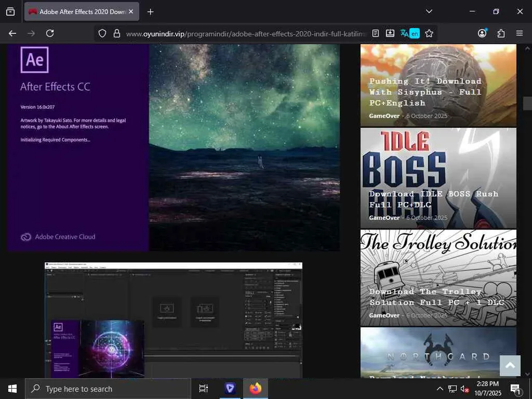Open the Firefox View icon in the tab bar
Screen dimensions: 532x399
[10, 11]
